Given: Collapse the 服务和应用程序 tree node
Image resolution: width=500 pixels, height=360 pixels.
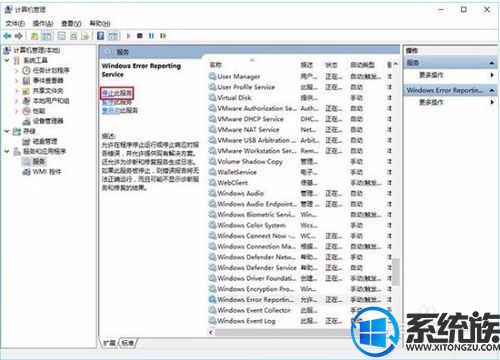Looking at the screenshot, I should pyautogui.click(x=7, y=151).
